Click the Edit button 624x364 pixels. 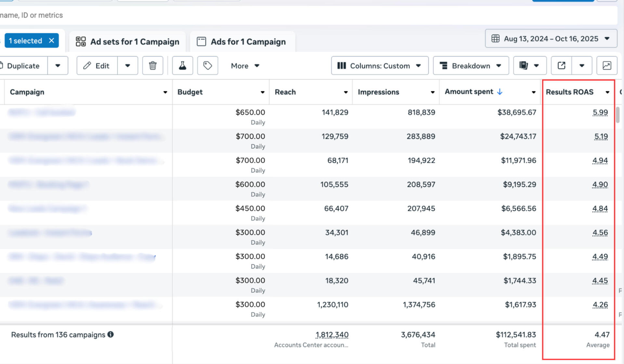coord(97,66)
